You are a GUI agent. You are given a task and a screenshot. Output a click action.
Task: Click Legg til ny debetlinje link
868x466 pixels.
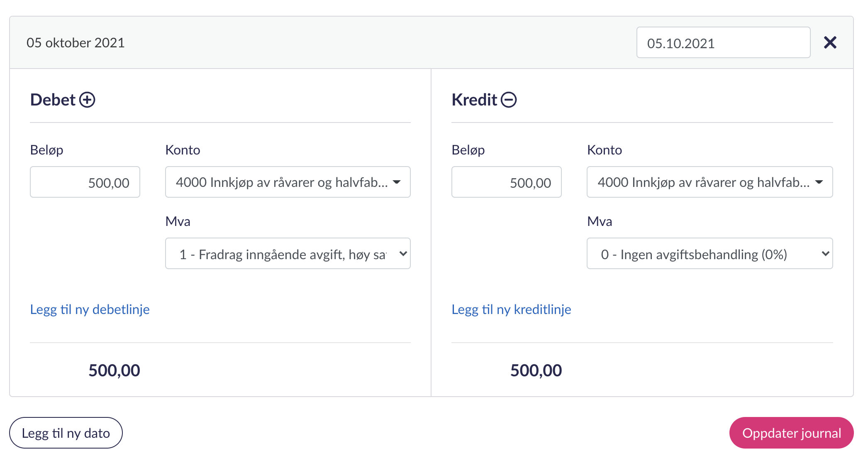pyautogui.click(x=90, y=309)
